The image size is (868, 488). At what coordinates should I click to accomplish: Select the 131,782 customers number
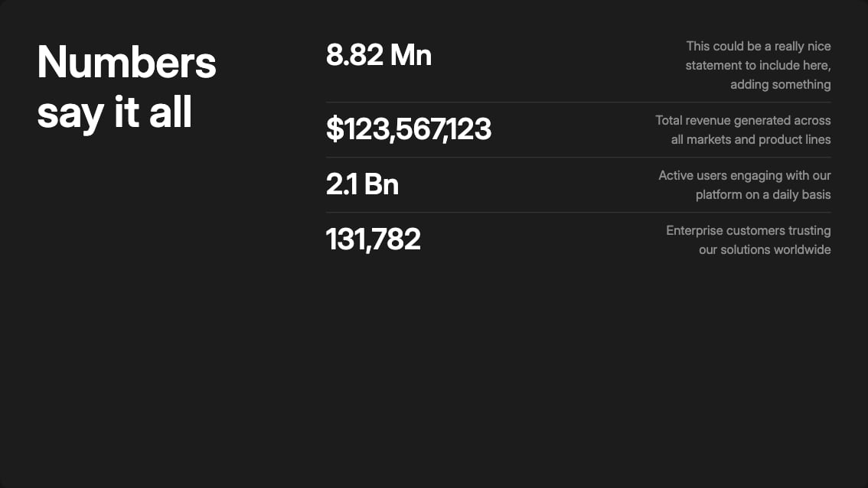point(373,239)
